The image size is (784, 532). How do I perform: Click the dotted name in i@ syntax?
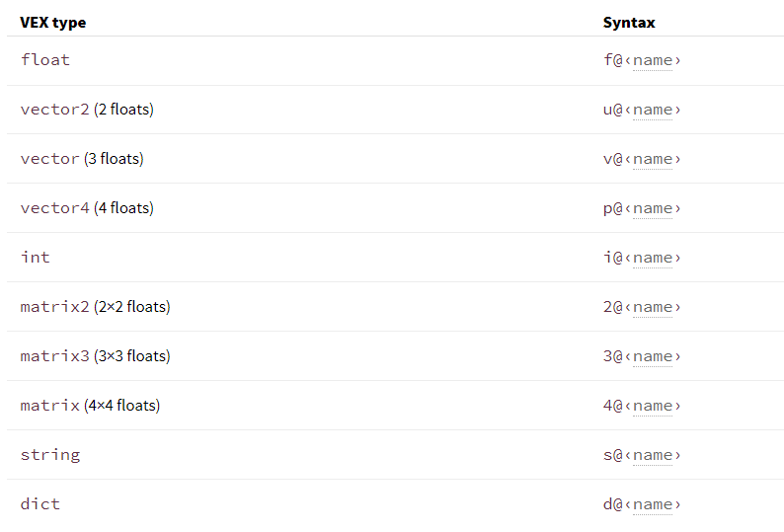click(x=653, y=258)
